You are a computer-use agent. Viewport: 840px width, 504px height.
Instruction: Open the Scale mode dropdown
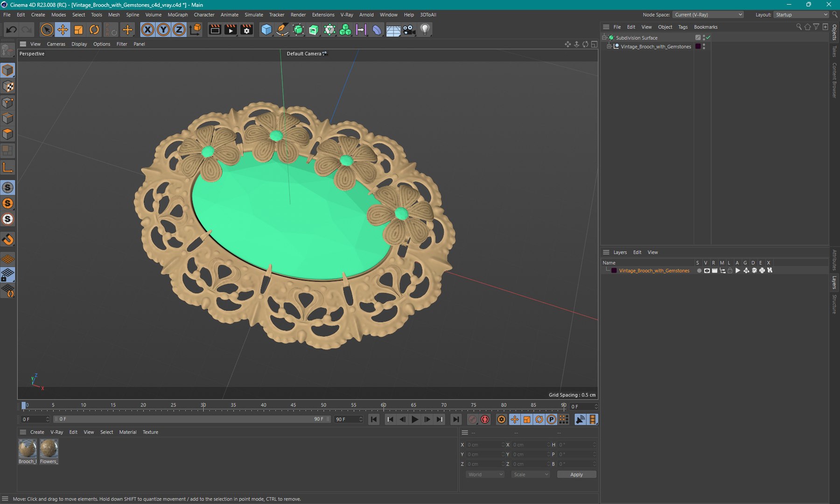tap(531, 475)
